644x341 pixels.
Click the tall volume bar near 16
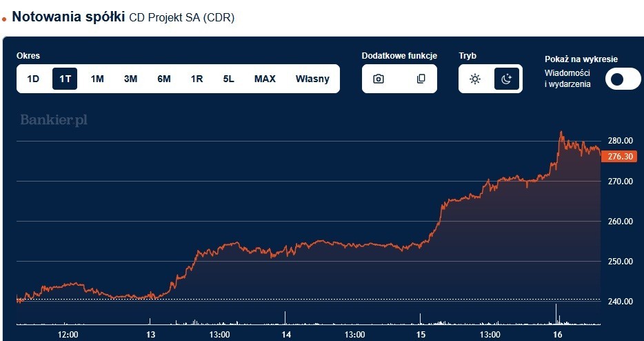pos(556,313)
